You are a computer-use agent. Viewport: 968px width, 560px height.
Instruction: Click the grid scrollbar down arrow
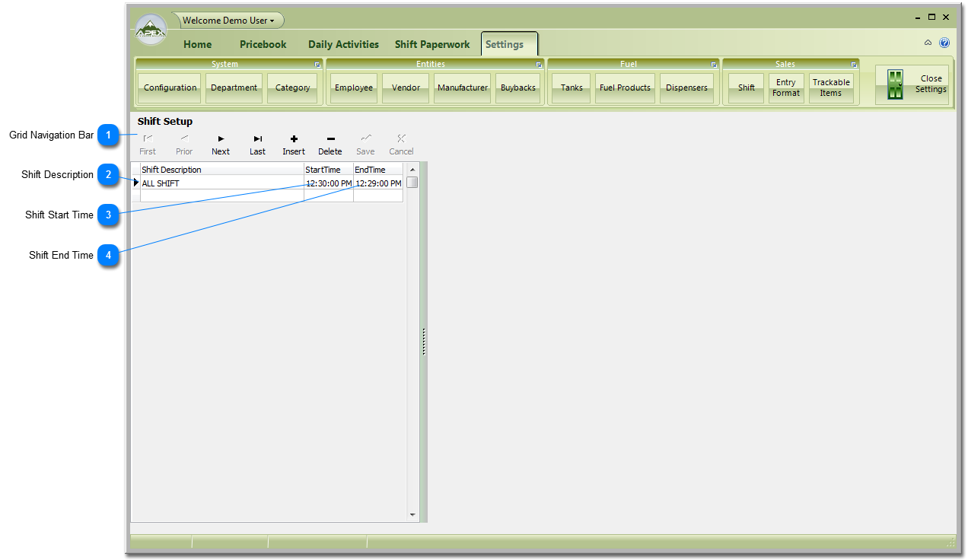[x=412, y=515]
